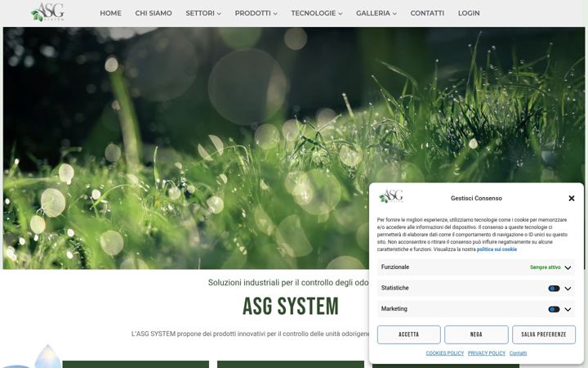Toggle the Statistiche consent switch
Image resolution: width=588 pixels, height=368 pixels.
point(554,289)
